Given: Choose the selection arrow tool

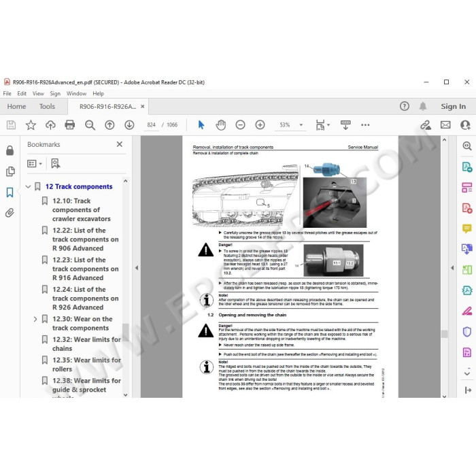Looking at the screenshot, I should tap(201, 124).
